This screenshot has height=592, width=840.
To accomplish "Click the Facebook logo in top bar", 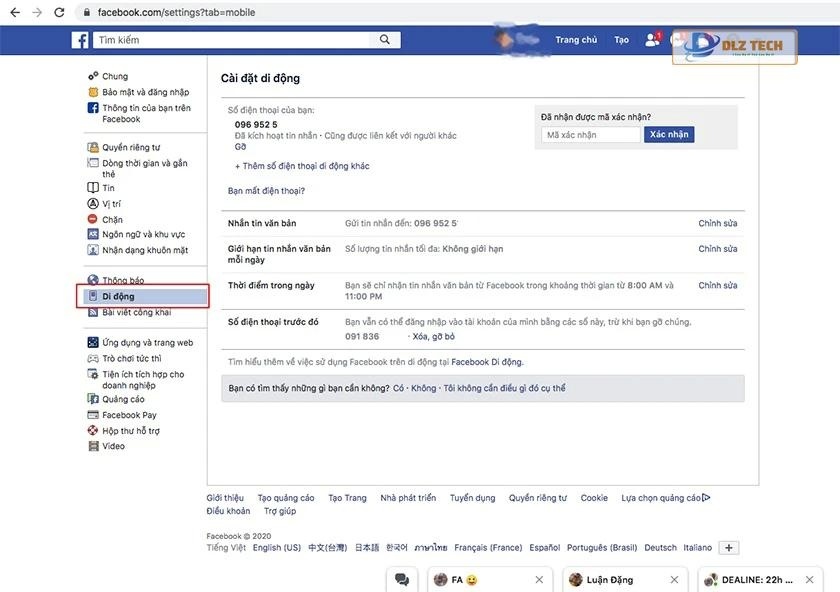I will click(78, 39).
